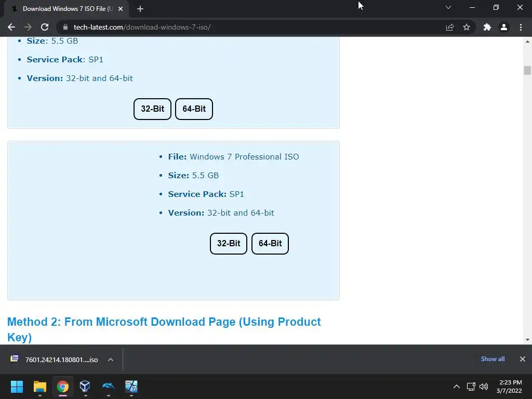The width and height of the screenshot is (532, 399).
Task: Download Windows 7 Professional 32-Bit ISO
Action: click(x=229, y=244)
